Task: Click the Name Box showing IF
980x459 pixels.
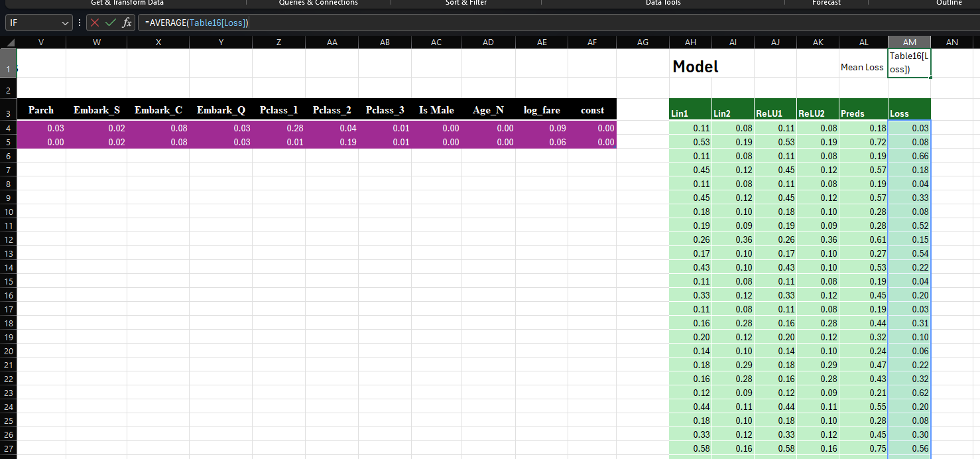Action: 33,23
